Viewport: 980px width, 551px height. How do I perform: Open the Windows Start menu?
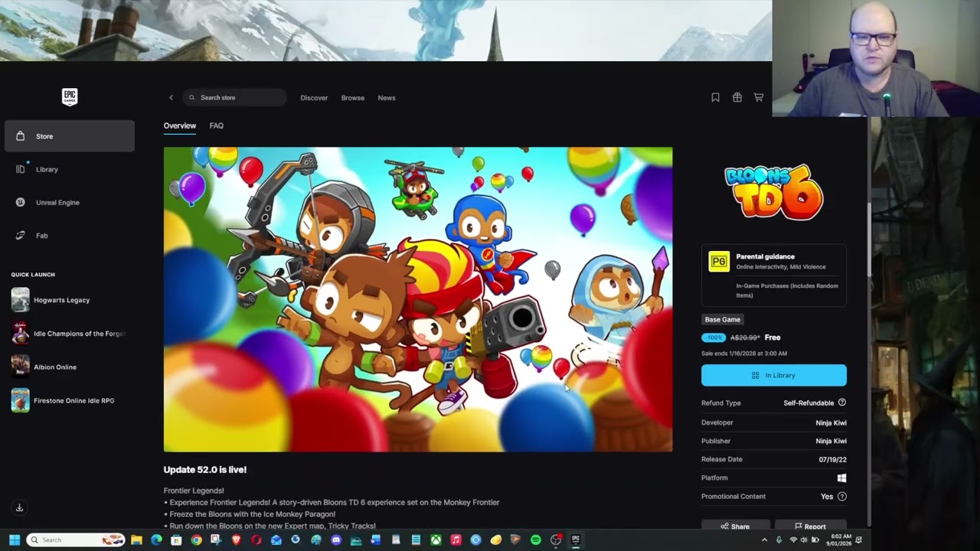pyautogui.click(x=15, y=540)
